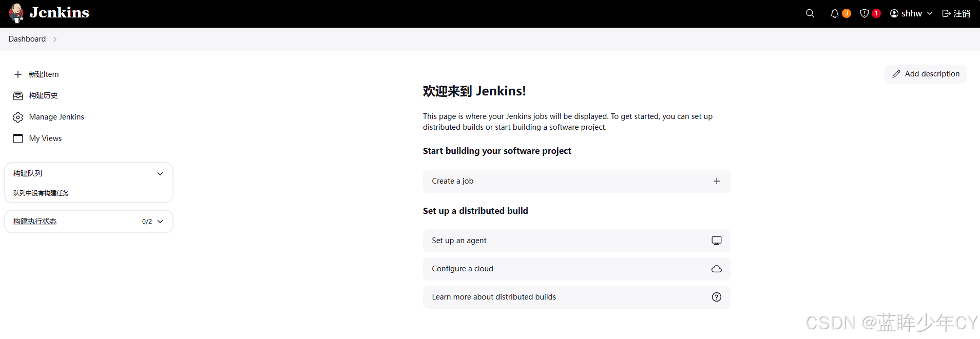This screenshot has width=980, height=339.
Task: Click the Manage Jenkins gear icon
Action: (18, 117)
